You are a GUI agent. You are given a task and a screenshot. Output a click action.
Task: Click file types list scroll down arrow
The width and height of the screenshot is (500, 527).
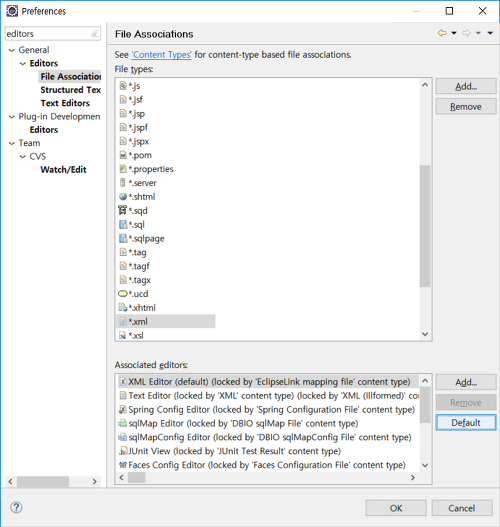tap(425, 334)
